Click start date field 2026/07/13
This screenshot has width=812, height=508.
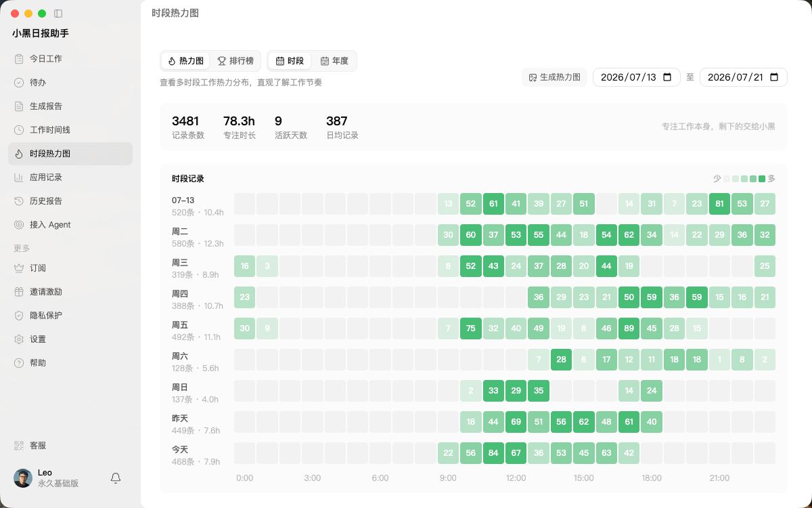click(636, 77)
